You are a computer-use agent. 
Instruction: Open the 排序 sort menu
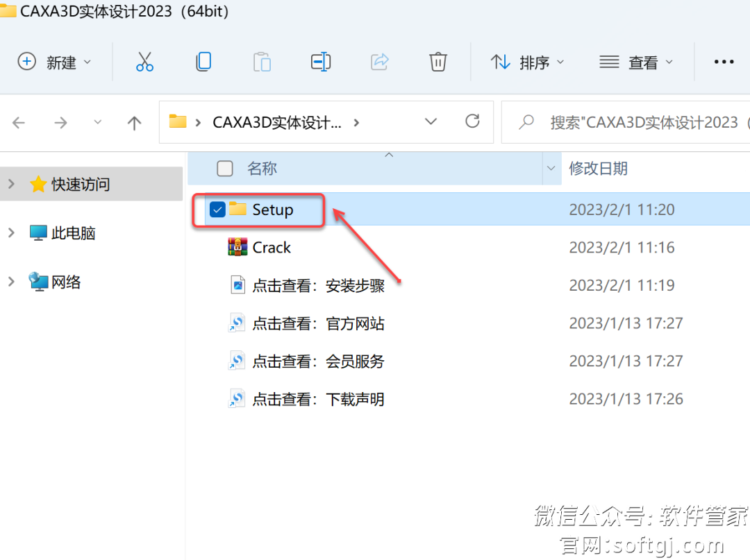point(527,62)
